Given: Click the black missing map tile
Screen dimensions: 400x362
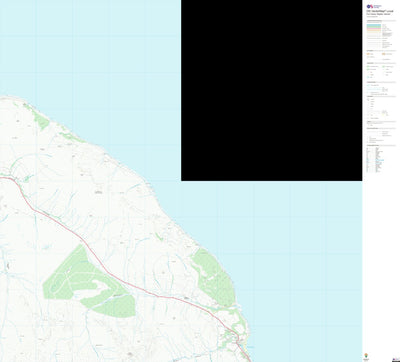Looking at the screenshot, I should click(x=271, y=90).
